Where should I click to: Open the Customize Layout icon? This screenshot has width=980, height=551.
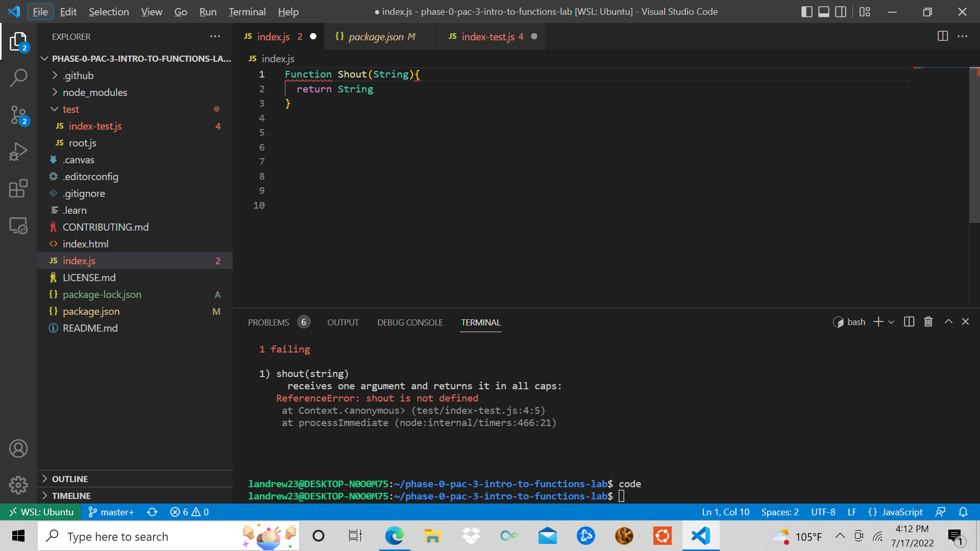(x=865, y=12)
